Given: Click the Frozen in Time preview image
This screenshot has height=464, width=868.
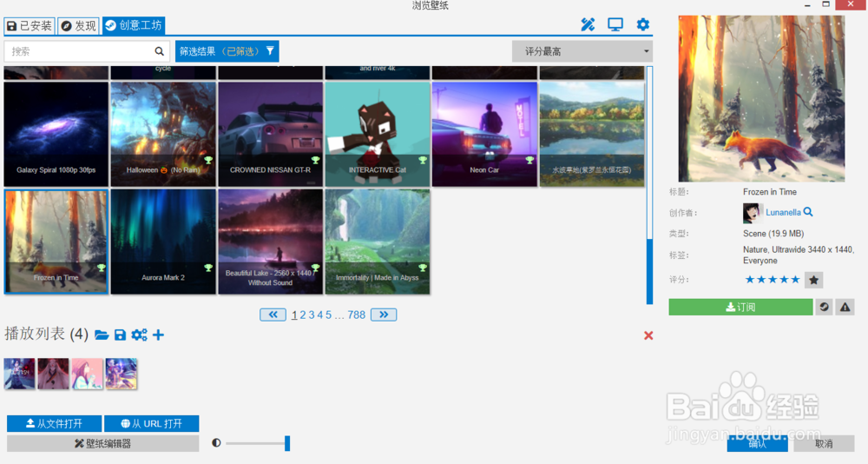Looking at the screenshot, I should tap(762, 98).
